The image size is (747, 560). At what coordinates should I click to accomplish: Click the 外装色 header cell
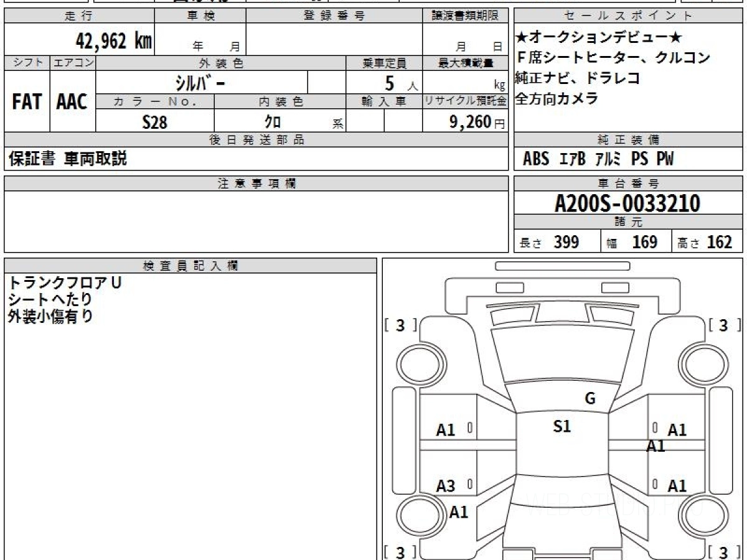tap(221, 63)
